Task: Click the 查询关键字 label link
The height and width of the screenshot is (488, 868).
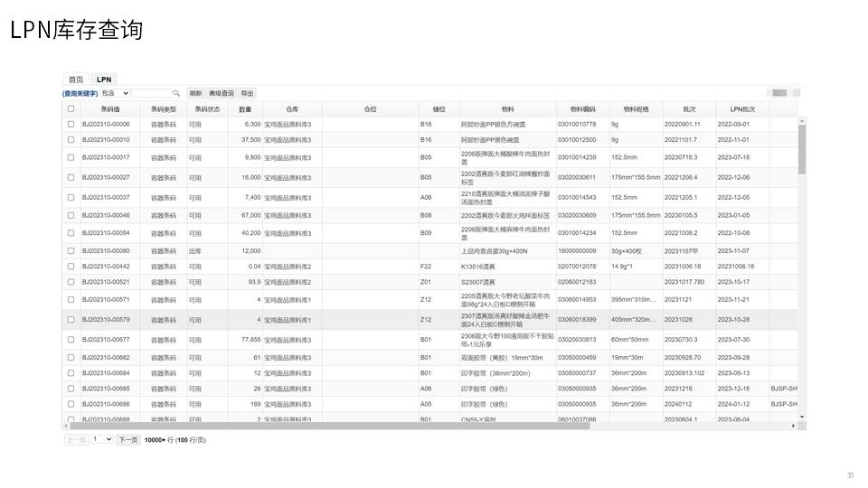Action: [80, 93]
